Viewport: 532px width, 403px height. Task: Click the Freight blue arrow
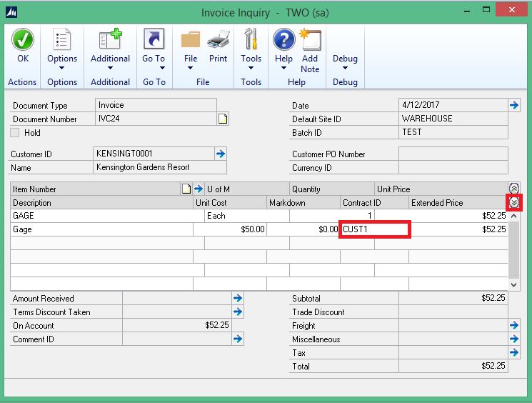(514, 325)
